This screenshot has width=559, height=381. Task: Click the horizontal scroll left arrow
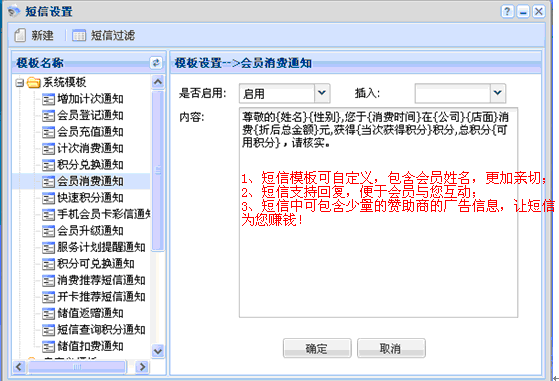click(19, 366)
